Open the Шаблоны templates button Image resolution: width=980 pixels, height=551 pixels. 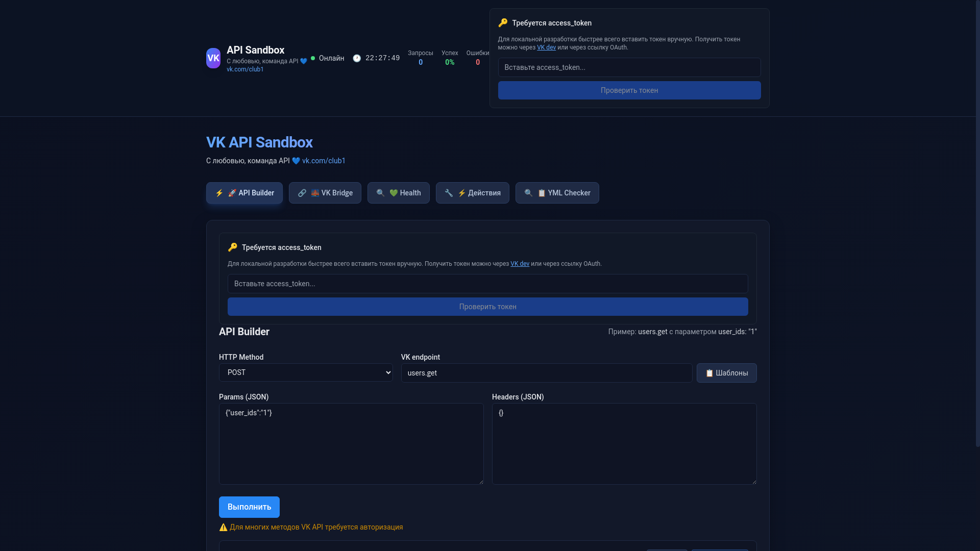pyautogui.click(x=727, y=373)
